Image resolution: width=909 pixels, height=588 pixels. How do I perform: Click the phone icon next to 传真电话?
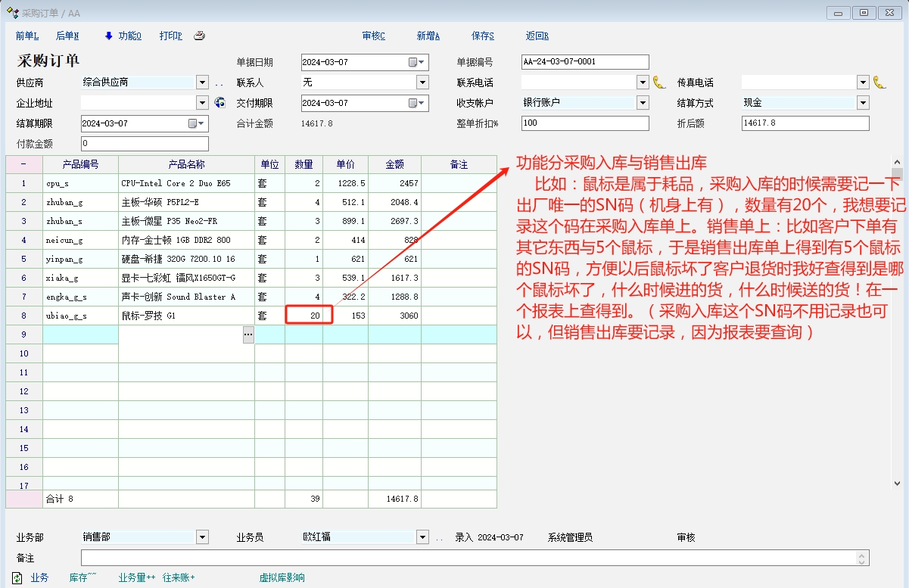(x=879, y=82)
